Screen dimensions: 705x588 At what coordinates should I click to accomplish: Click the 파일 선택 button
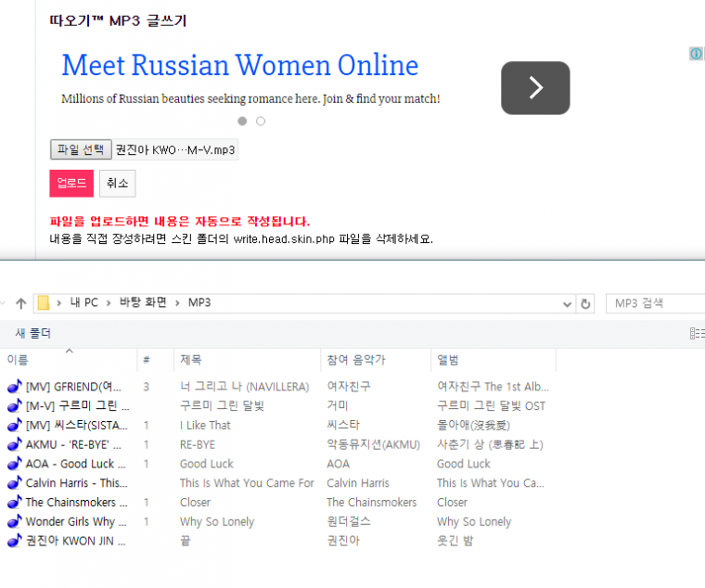(81, 149)
